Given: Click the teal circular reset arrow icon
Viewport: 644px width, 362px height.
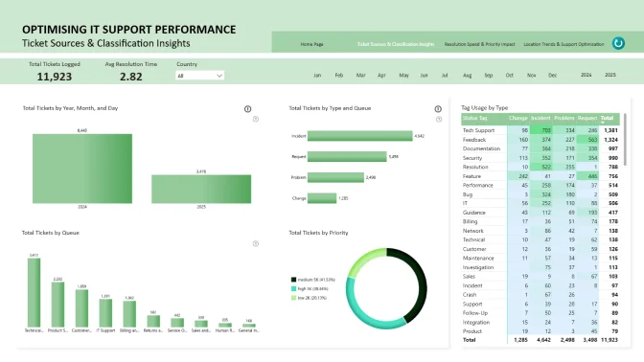Looking at the screenshot, I should click(x=618, y=43).
